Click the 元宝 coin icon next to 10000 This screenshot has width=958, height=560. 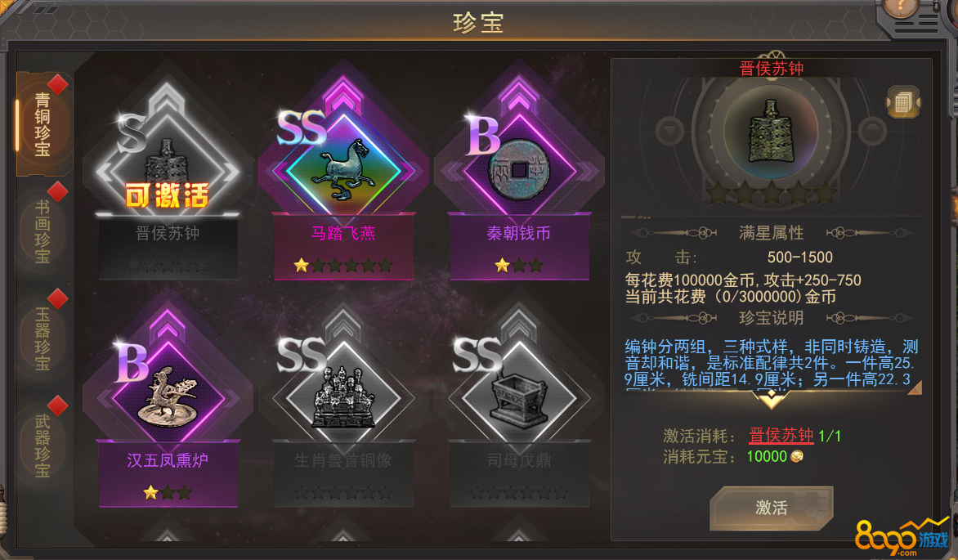click(x=797, y=457)
